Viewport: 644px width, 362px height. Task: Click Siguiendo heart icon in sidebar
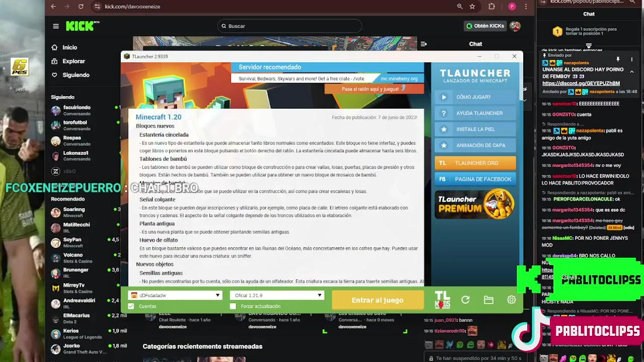(55, 75)
